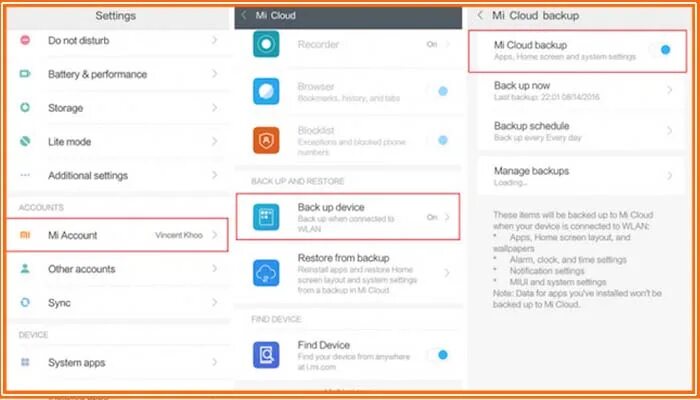Click the Storage icon in Settings
This screenshot has width=700, height=400.
pos(25,108)
